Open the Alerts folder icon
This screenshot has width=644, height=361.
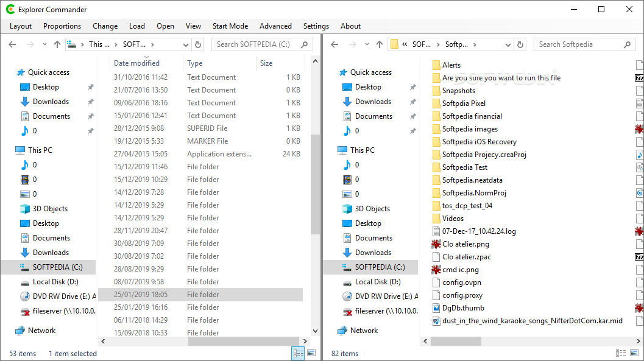tap(436, 65)
